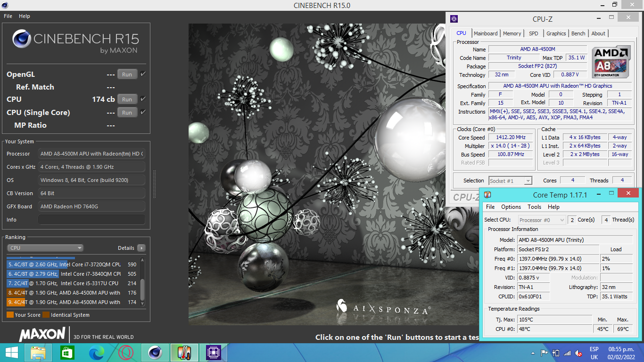This screenshot has width=644, height=362.
Task: Switch to SPD tab in CPU-Z
Action: 533,33
